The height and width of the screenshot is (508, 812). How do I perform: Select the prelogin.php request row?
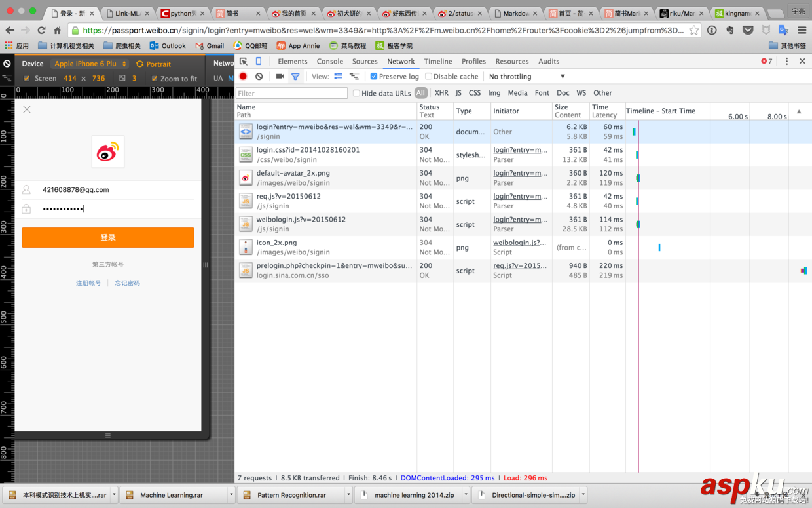pos(523,270)
